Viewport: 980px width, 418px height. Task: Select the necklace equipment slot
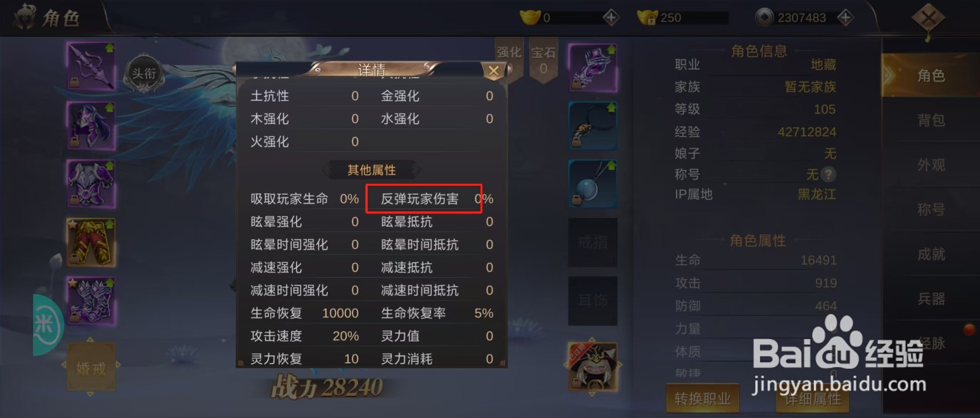pyautogui.click(x=593, y=126)
